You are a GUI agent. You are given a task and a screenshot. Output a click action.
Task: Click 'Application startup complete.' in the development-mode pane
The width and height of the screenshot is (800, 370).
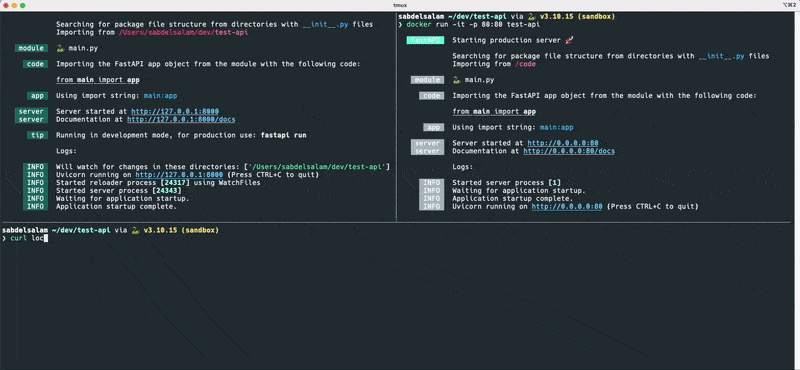(x=116, y=207)
